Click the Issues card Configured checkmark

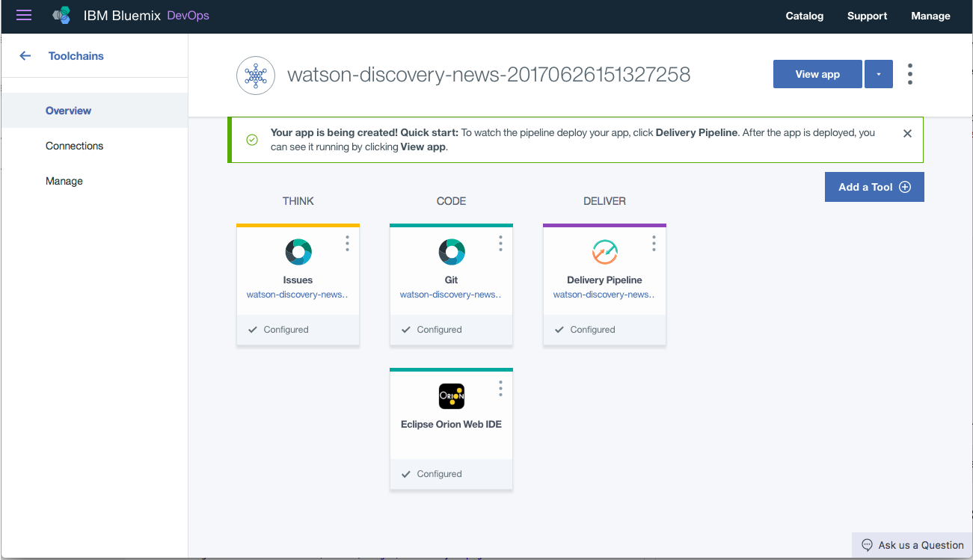[253, 330]
